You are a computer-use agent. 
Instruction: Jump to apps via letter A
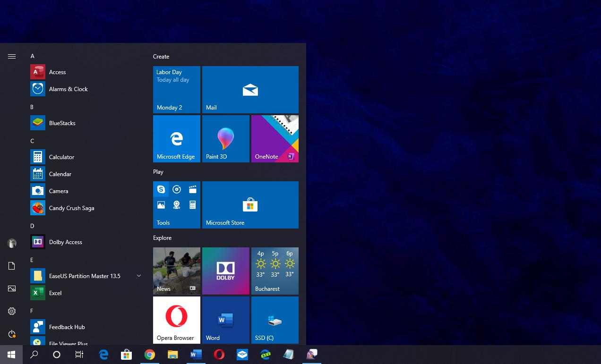coord(32,56)
